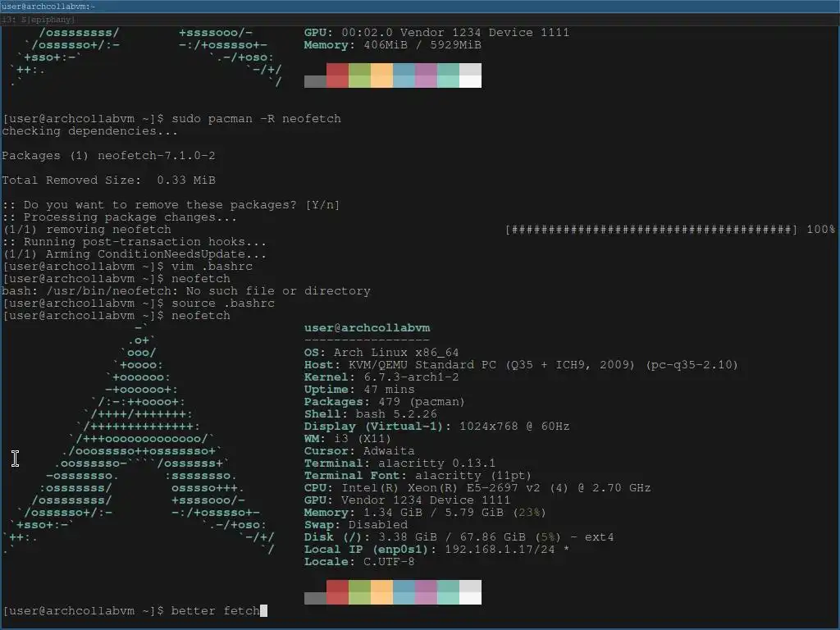The image size is (840, 630).
Task: Click the window title user@archcollabvm:~
Action: click(x=48, y=7)
